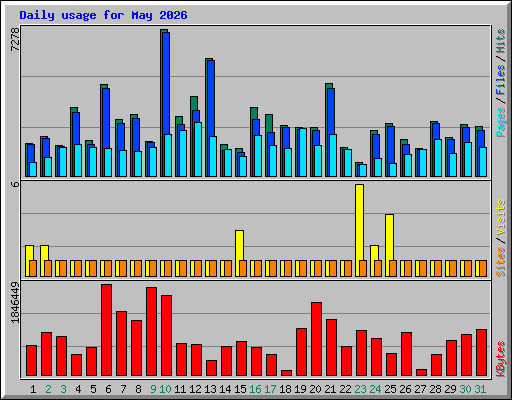Click the 'Daily usage for May 2026' title
This screenshot has height=400, width=512.
(x=103, y=15)
